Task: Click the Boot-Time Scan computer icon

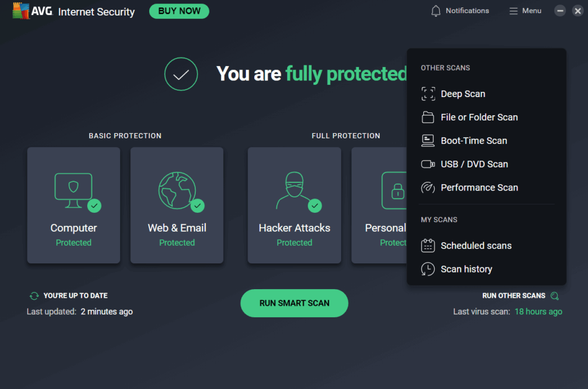Action: (428, 141)
